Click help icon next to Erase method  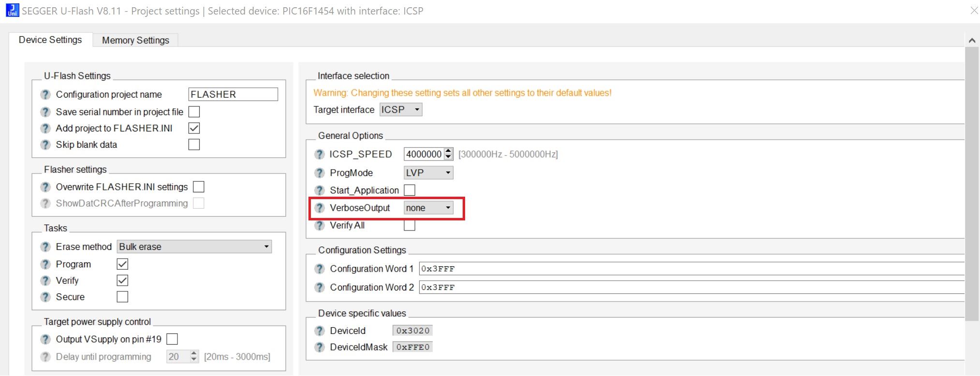[x=45, y=246]
